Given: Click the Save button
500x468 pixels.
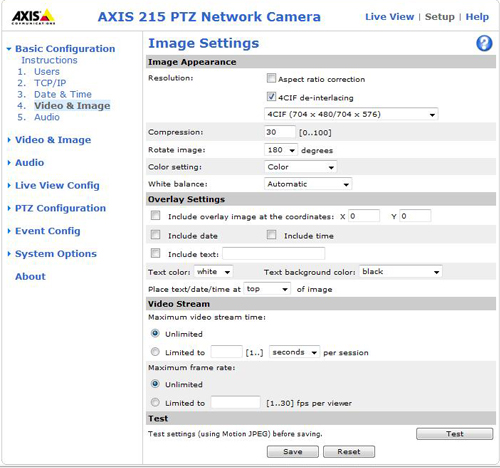Looking at the screenshot, I should pyautogui.click(x=293, y=452).
